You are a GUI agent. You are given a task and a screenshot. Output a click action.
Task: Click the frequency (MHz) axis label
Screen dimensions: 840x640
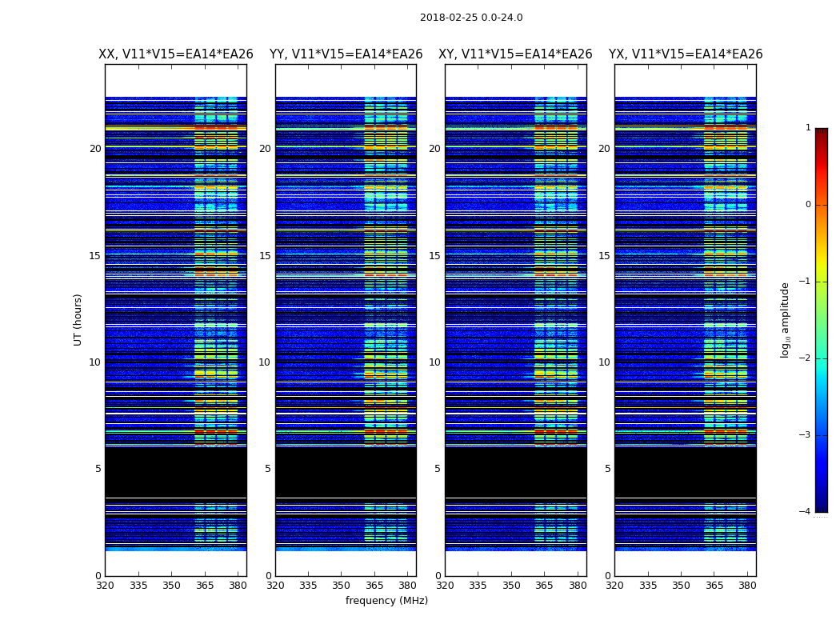[x=386, y=600]
